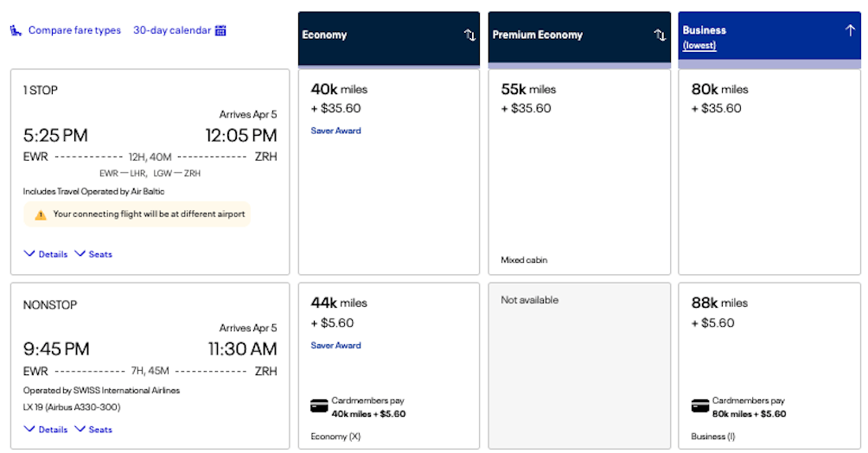
Task: Select the Premium Economy column header
Action: 562,35
